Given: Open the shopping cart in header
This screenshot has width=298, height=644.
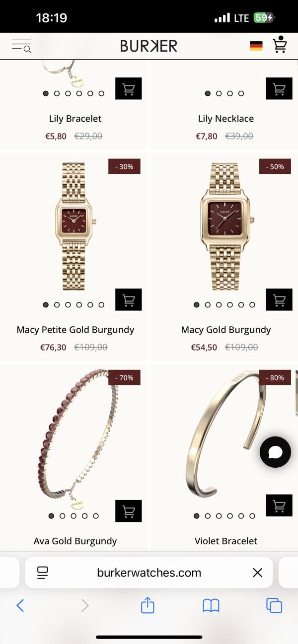Looking at the screenshot, I should point(280,45).
